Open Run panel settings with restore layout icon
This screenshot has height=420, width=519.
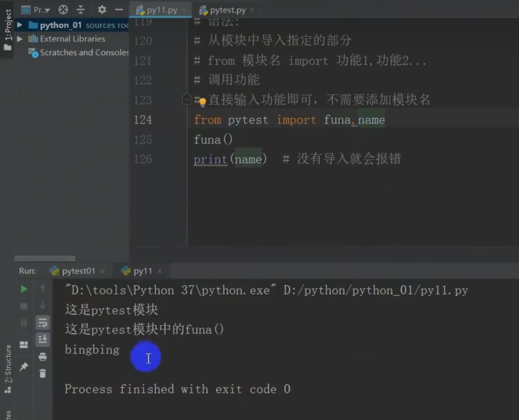(23, 343)
